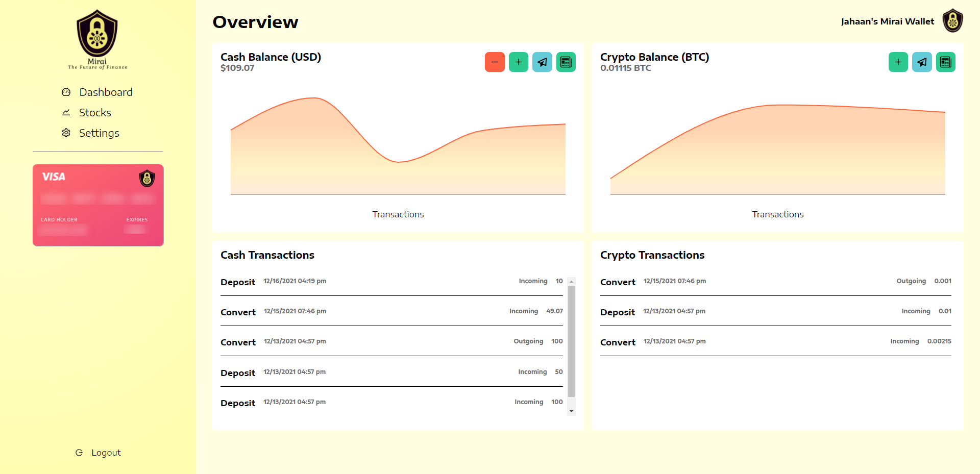
Task: Click the Crypto Balance area chart
Action: coord(778,149)
